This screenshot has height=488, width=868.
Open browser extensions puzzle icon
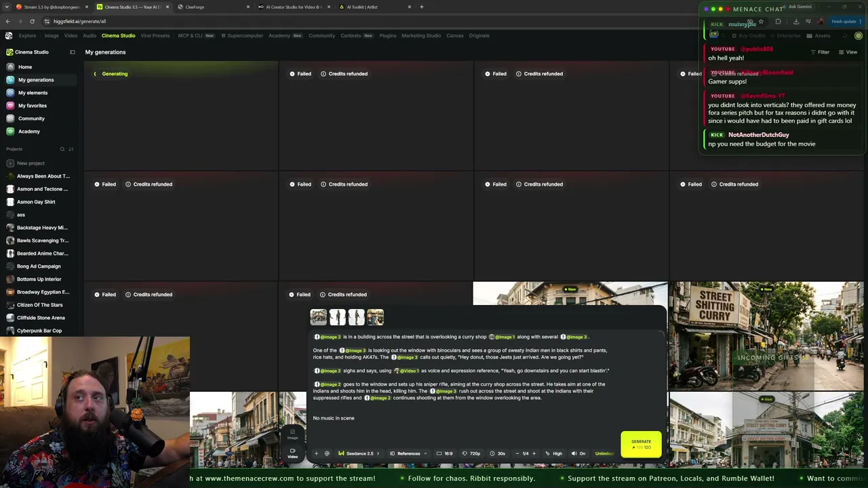pos(778,22)
